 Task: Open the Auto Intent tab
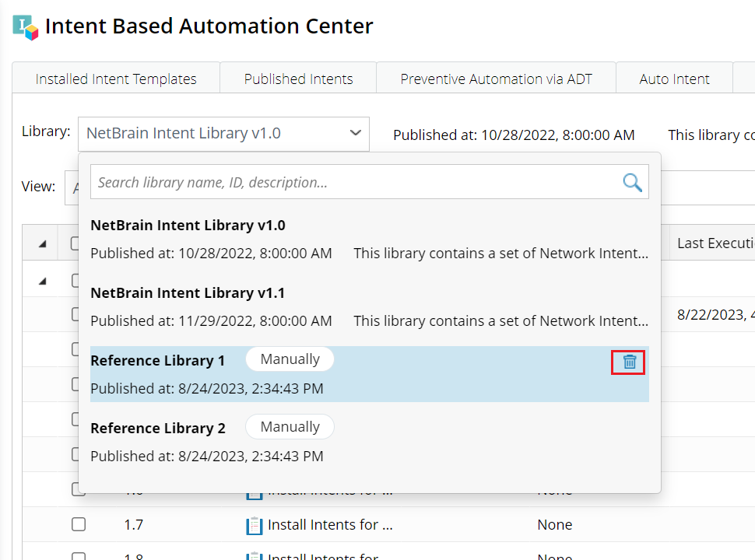pos(674,79)
